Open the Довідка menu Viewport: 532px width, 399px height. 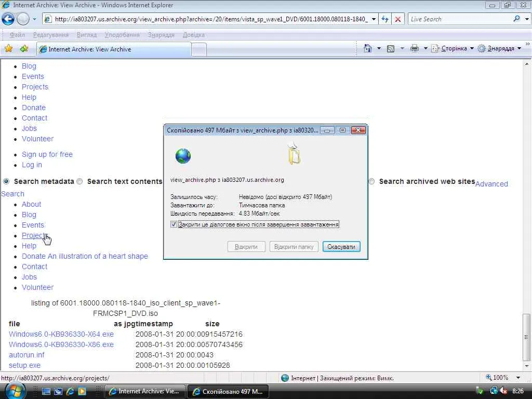[194, 35]
